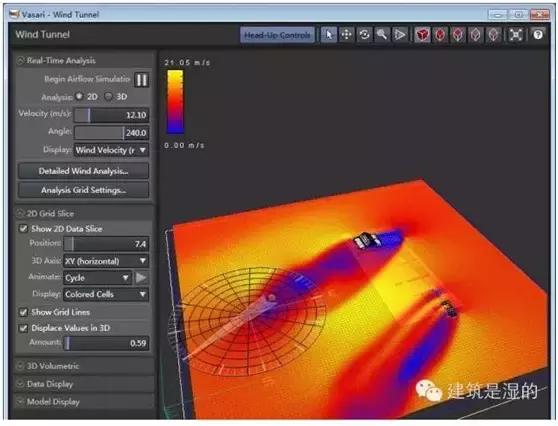Select the arrow pointer tool in toolbar
The height and width of the screenshot is (426, 558).
click(329, 35)
